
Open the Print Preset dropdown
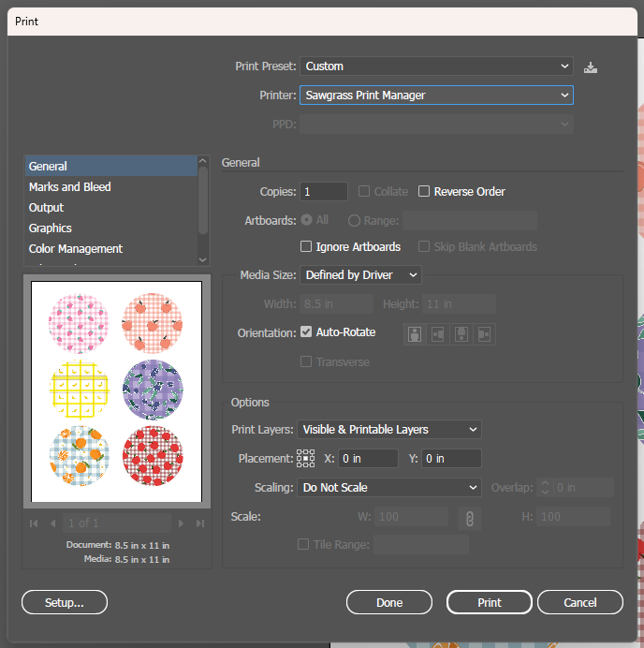[x=436, y=66]
